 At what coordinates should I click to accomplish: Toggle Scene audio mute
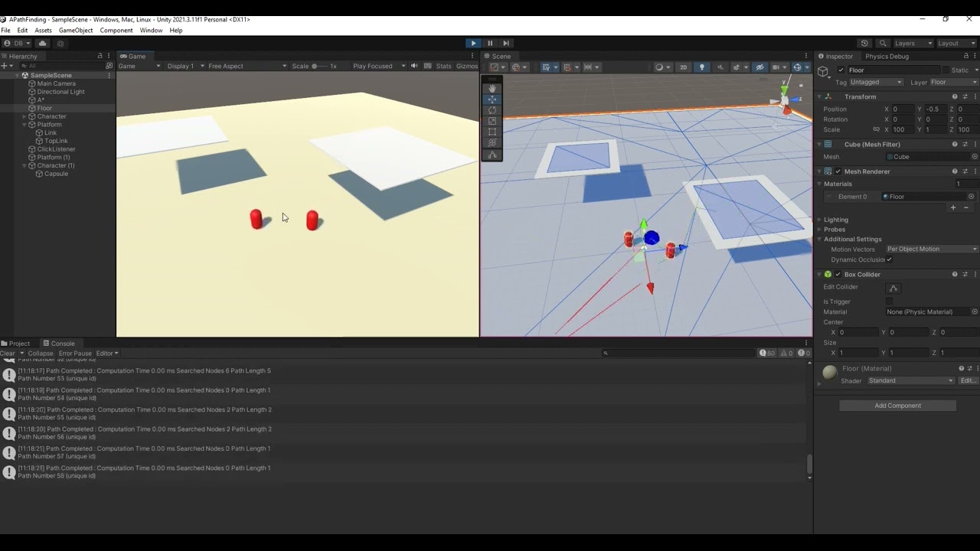pyautogui.click(x=720, y=67)
